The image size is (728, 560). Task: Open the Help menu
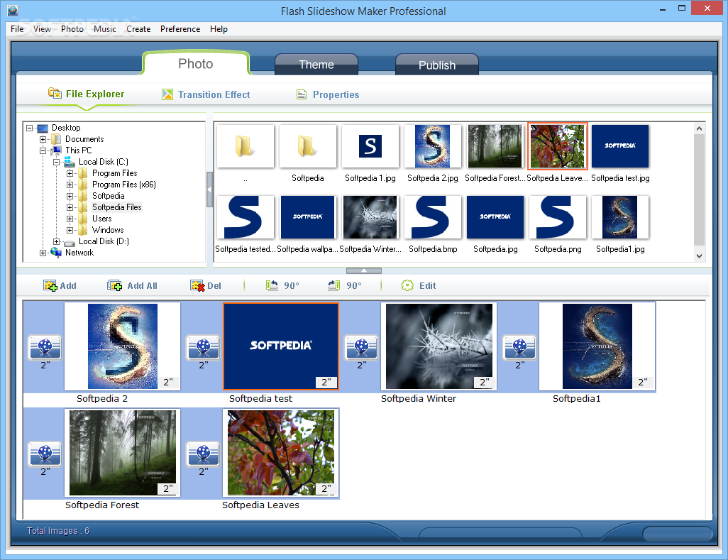point(219,29)
